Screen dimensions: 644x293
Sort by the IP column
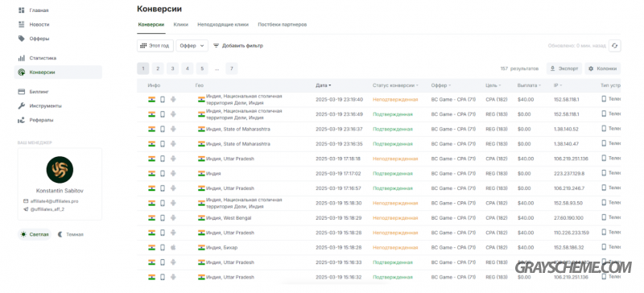coord(558,85)
